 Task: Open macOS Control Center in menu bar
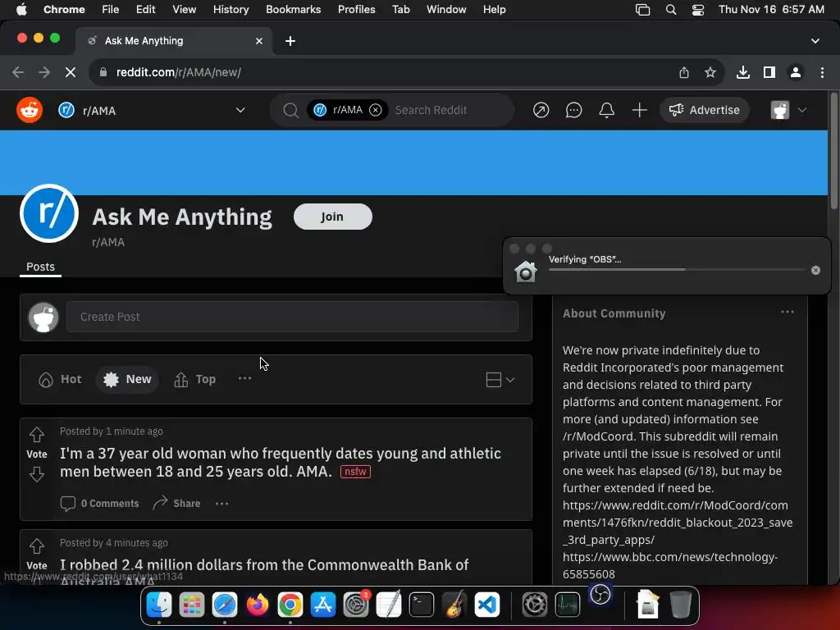698,10
